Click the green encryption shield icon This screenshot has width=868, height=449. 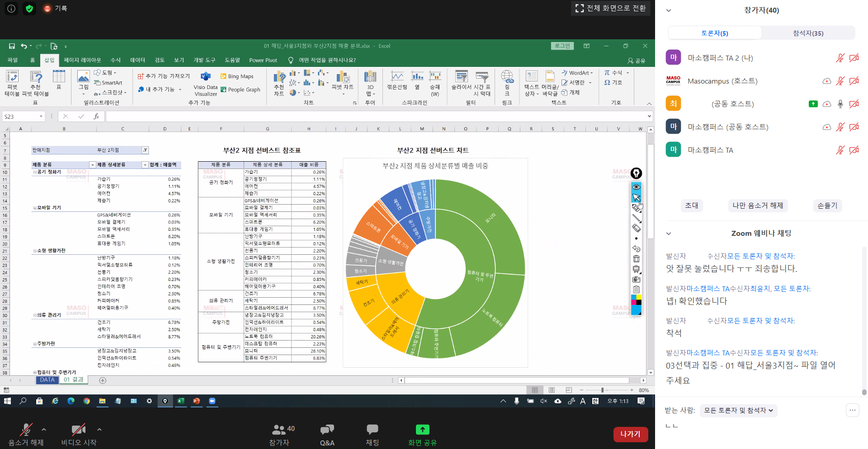click(29, 9)
